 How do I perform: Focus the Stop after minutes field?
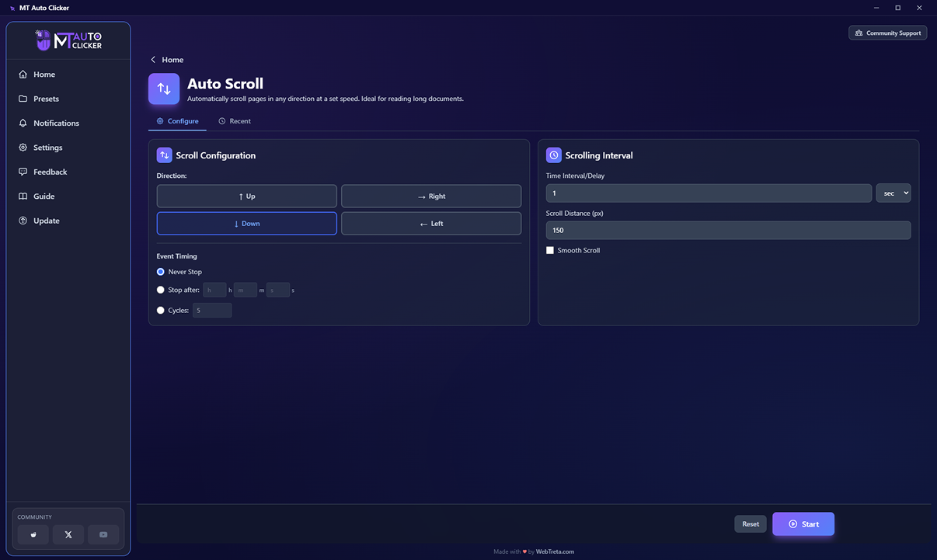(246, 290)
